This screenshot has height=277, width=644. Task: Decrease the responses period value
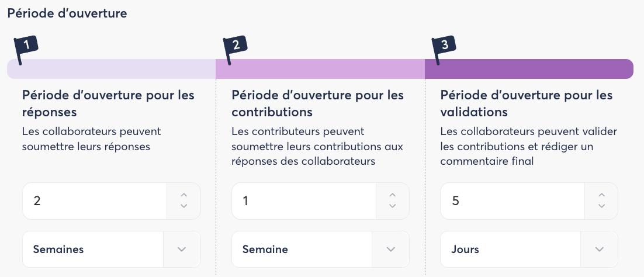click(x=184, y=206)
